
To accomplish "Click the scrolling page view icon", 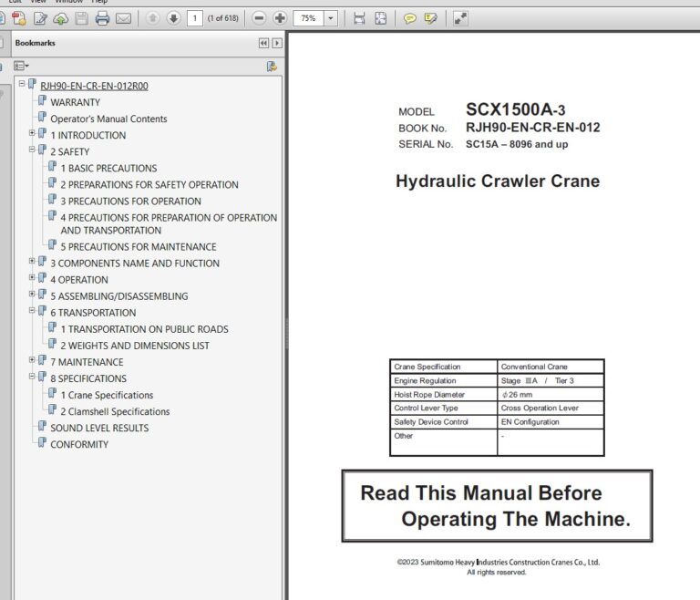I will (x=359, y=18).
